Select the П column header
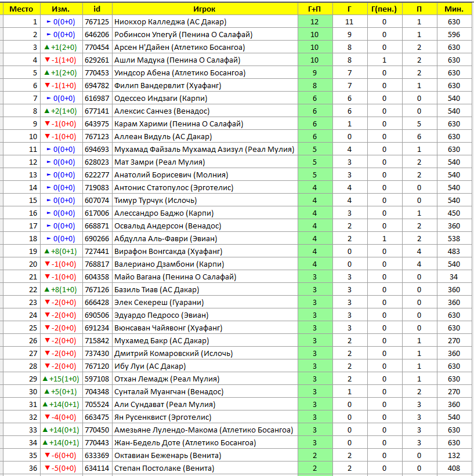 419,9
